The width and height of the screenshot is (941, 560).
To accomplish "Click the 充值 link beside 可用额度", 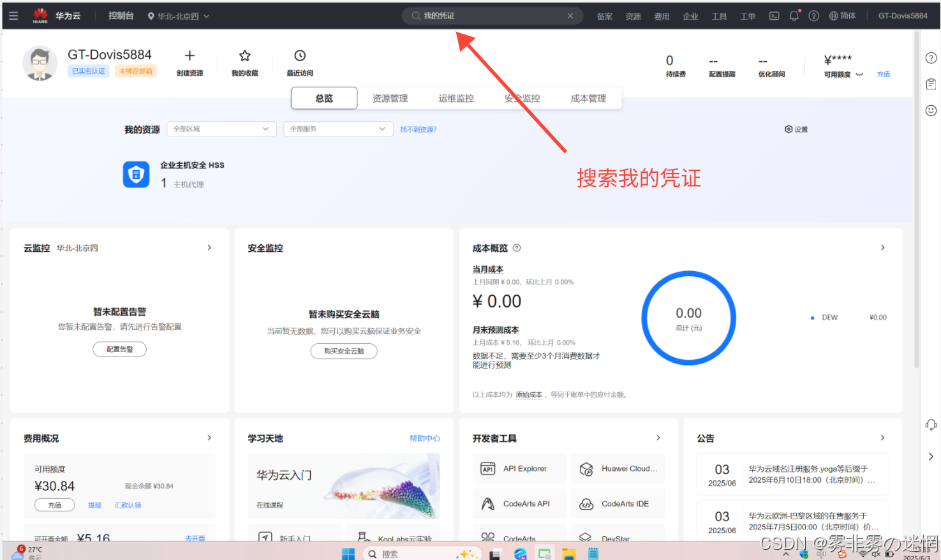I will click(884, 75).
